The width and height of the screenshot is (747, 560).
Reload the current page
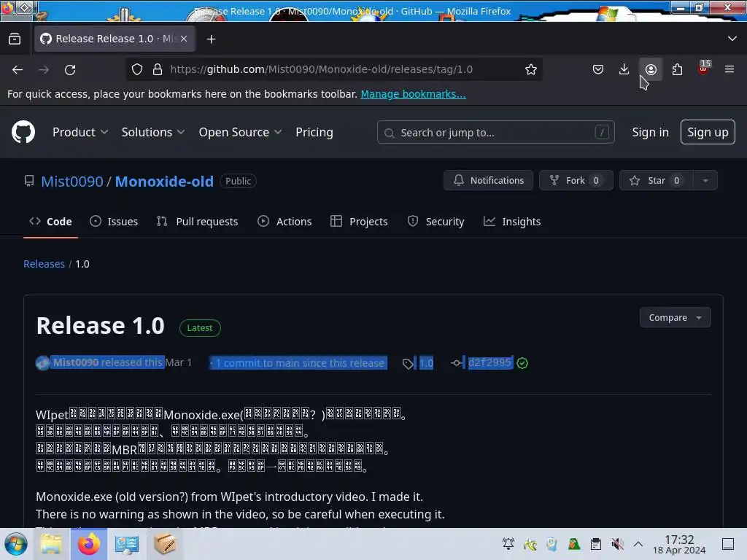click(70, 69)
